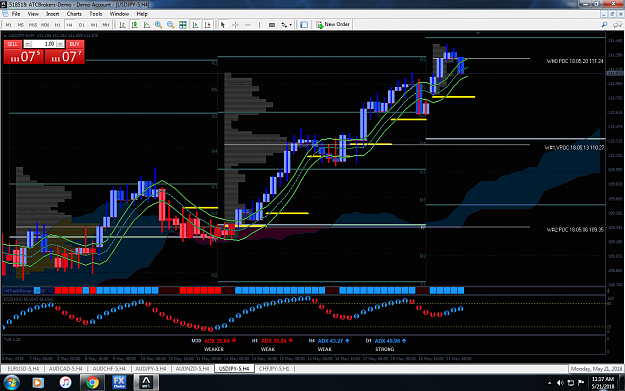Open the View menu
Screen dimensions: 625x391
tap(33, 14)
